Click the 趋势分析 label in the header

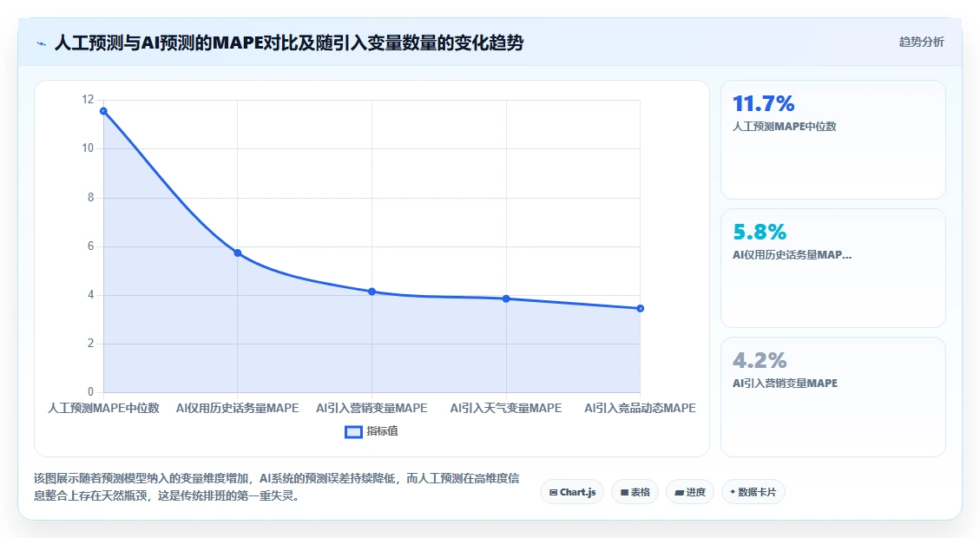pos(921,42)
